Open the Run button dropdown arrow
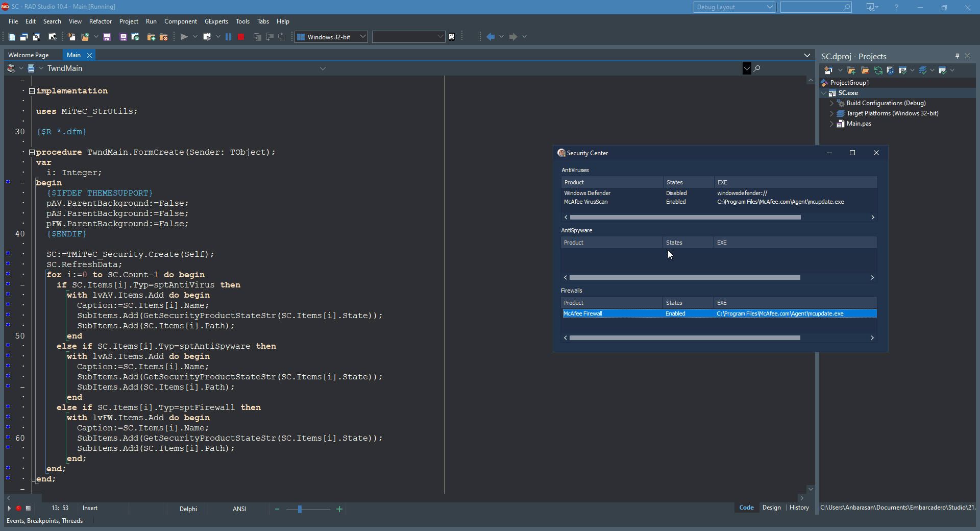 [x=195, y=37]
